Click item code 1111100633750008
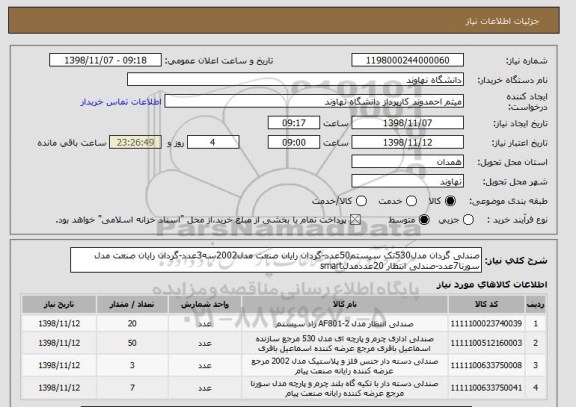The width and height of the screenshot is (576, 407). point(486,365)
